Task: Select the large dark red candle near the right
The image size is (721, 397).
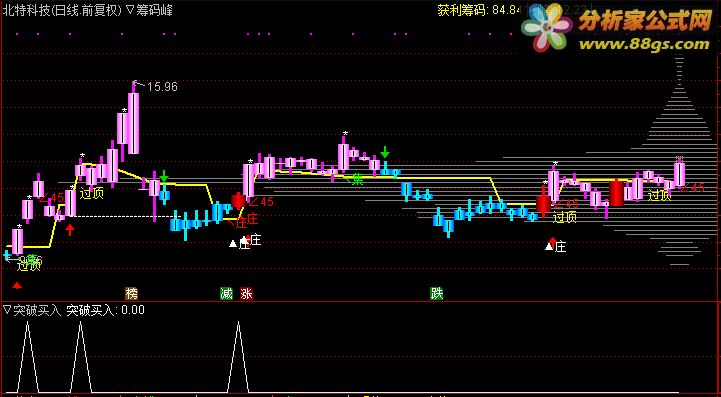Action: click(616, 193)
